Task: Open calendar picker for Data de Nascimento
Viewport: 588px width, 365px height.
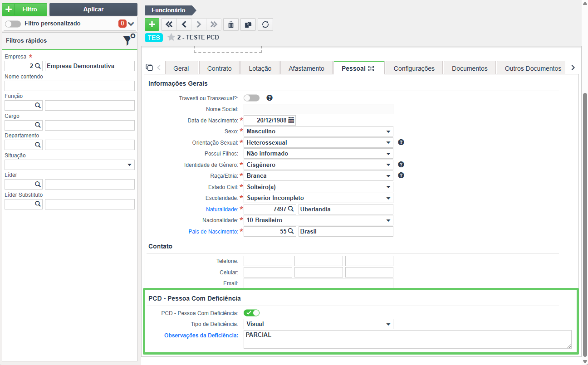Action: (291, 120)
